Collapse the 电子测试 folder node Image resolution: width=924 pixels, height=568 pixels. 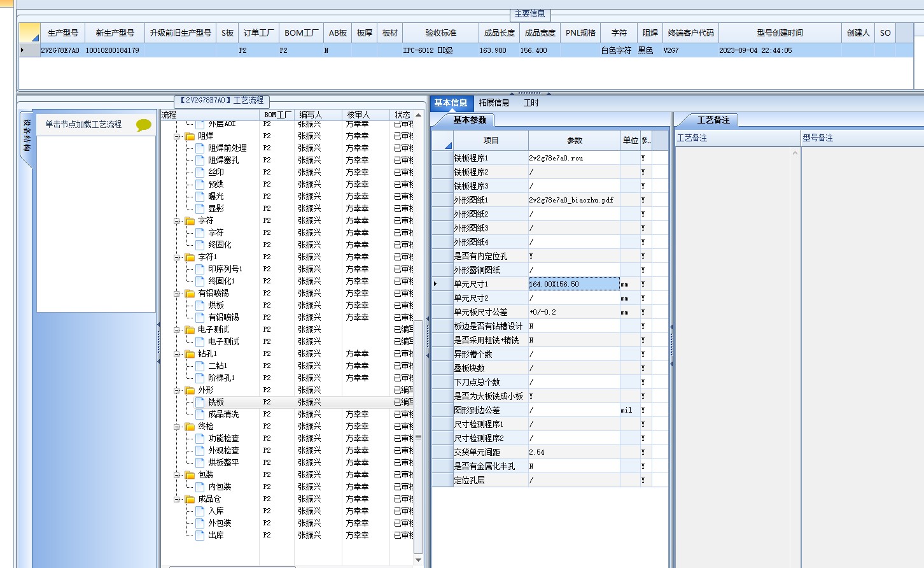click(177, 330)
